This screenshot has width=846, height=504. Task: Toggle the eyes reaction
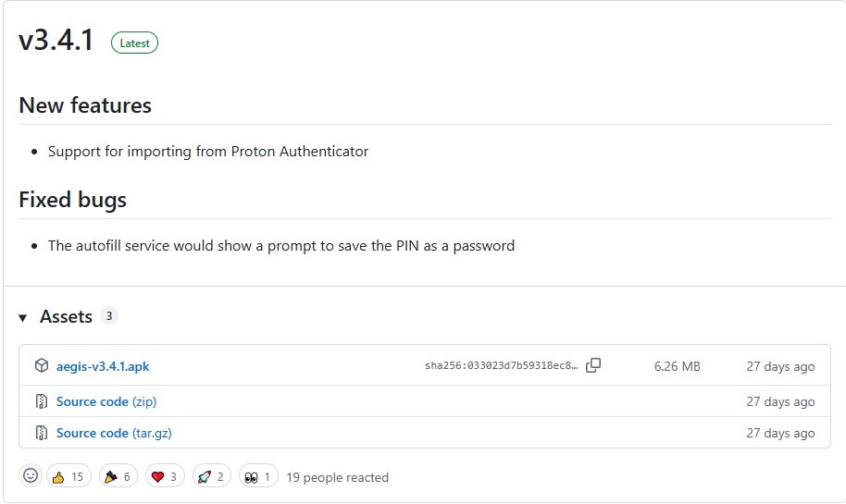[x=258, y=476]
